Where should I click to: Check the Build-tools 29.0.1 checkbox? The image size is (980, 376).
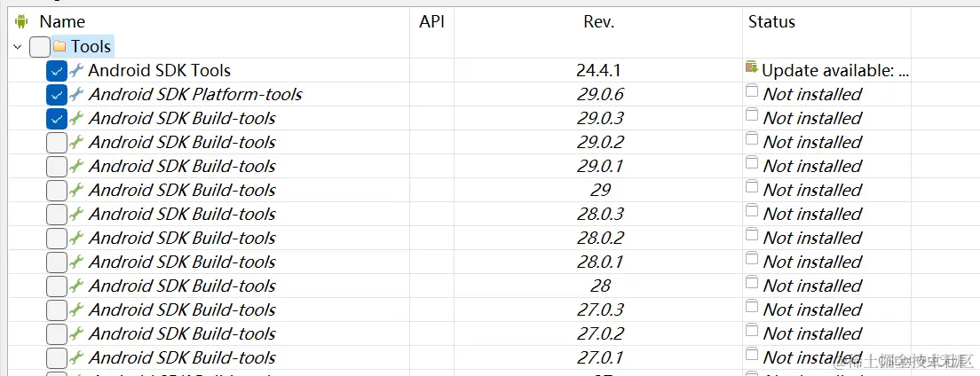pos(57,166)
